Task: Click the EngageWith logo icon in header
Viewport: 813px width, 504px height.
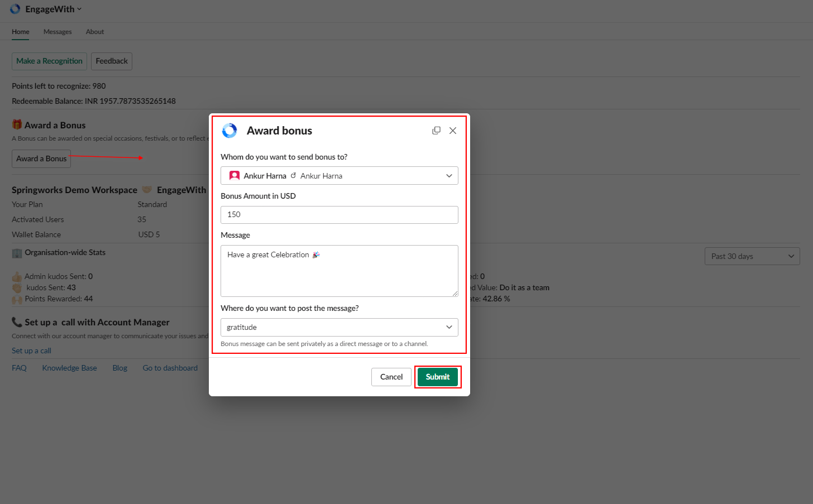Action: (15, 9)
